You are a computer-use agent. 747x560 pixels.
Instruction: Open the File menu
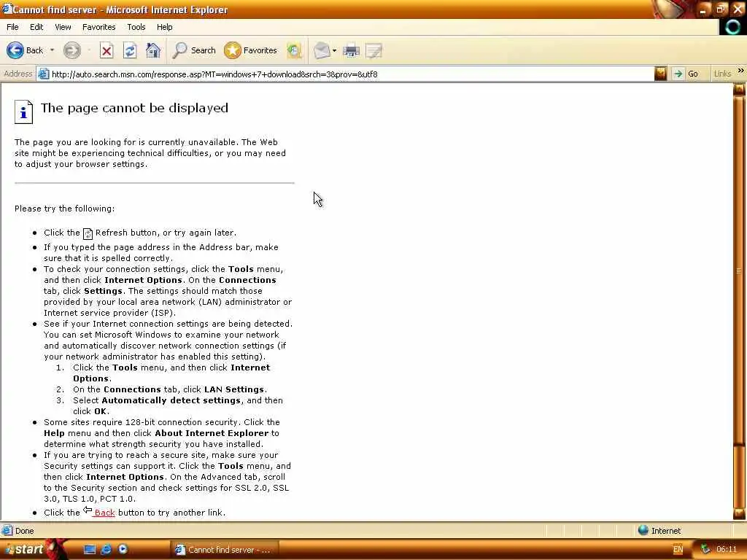point(12,27)
